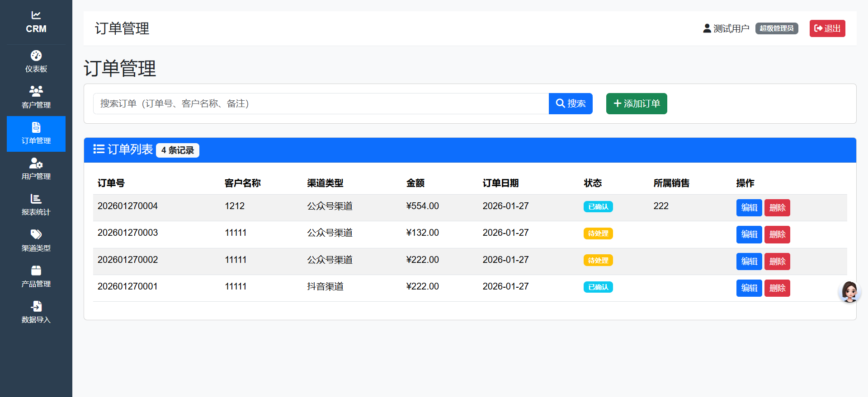Log out using the 退出 button
Viewport: 868px width, 397px height.
[x=827, y=28]
